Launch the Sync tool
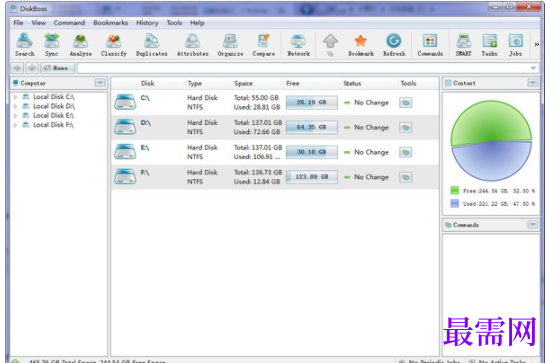This screenshot has height=363, width=555. click(52, 45)
